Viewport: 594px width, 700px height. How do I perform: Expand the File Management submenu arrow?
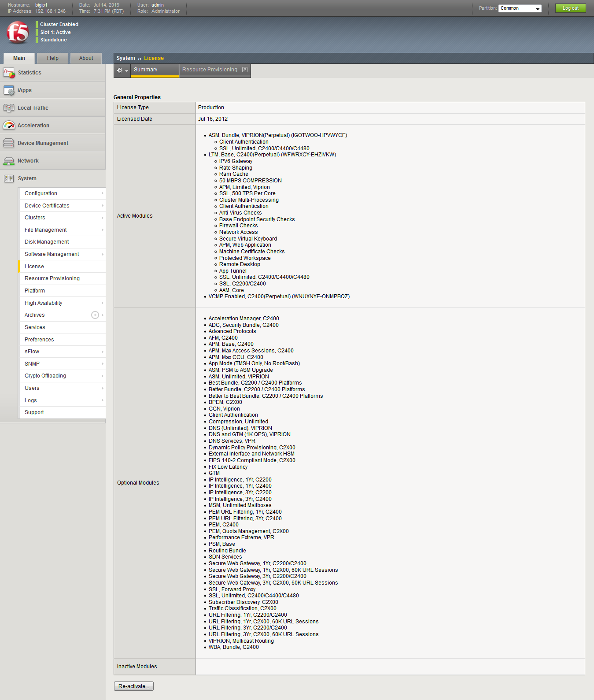103,230
